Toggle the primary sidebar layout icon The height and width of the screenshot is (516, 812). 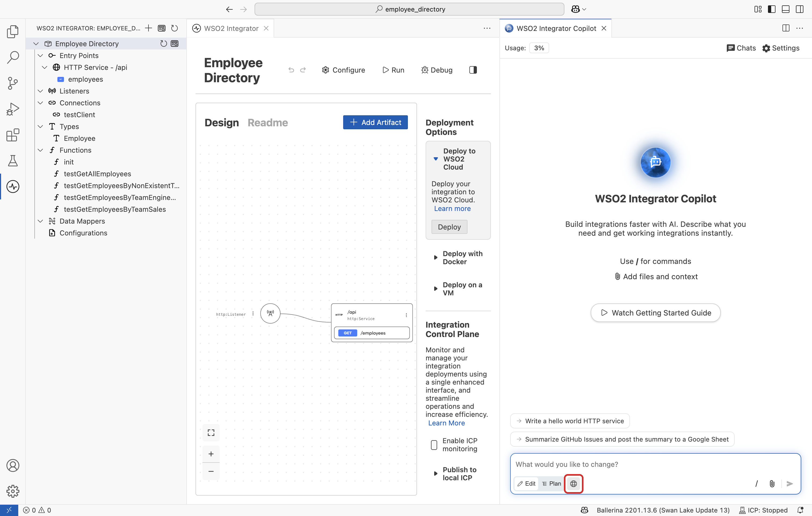pyautogui.click(x=772, y=9)
